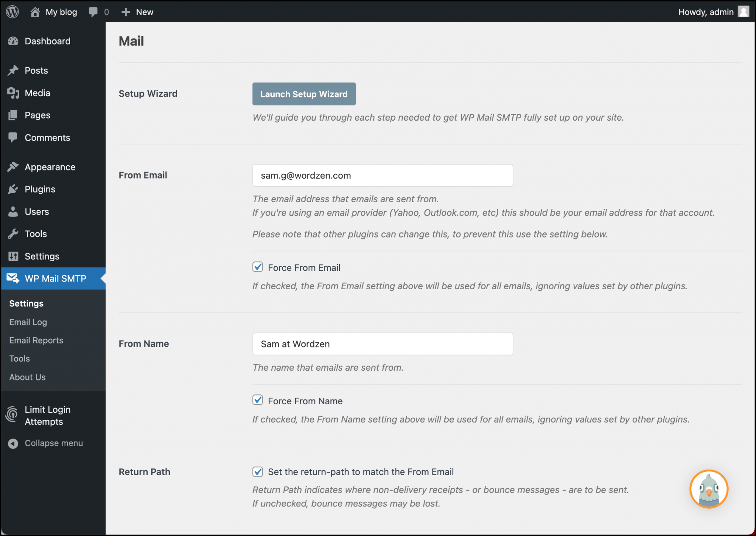Click the WordPress logo icon
The image size is (756, 536).
point(13,12)
